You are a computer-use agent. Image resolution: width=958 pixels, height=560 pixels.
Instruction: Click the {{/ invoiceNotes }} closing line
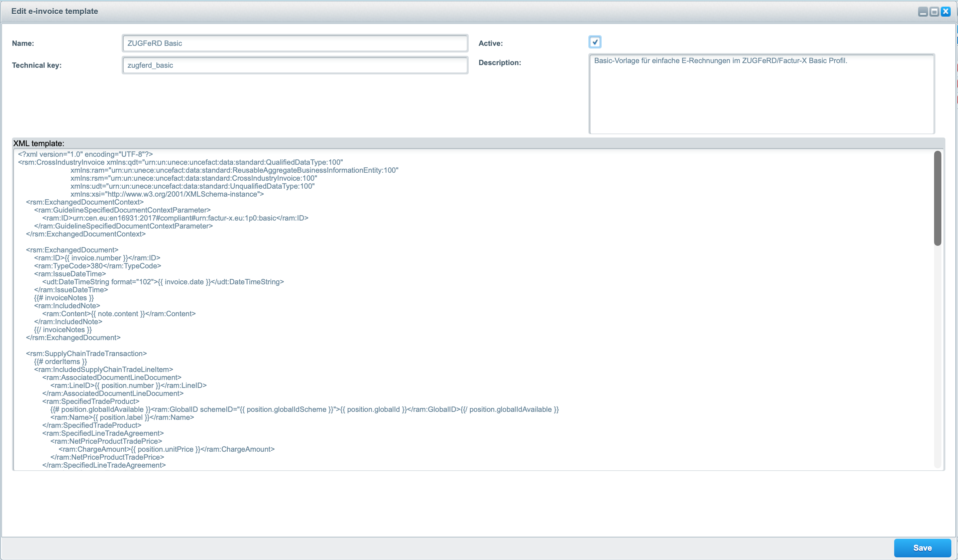click(63, 330)
